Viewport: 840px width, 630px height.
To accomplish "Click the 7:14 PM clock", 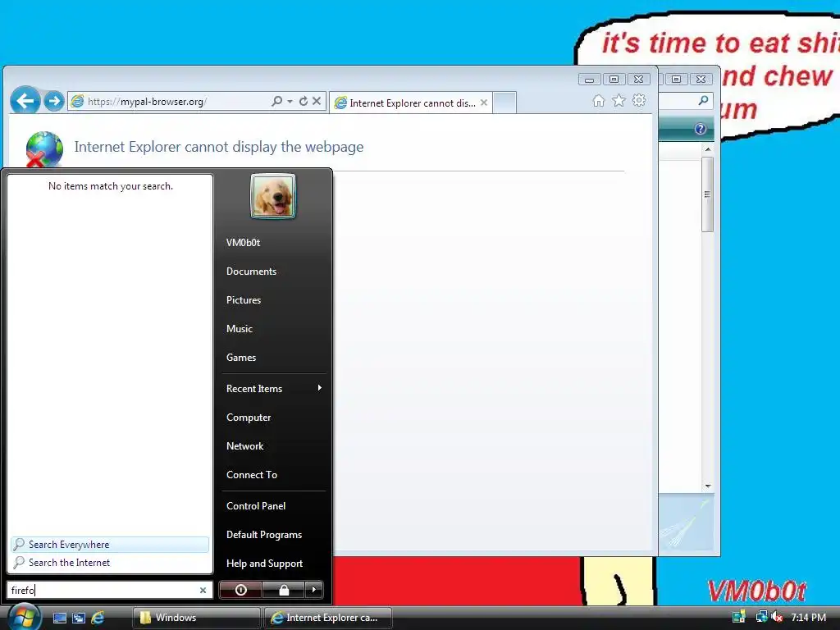I will (x=808, y=617).
